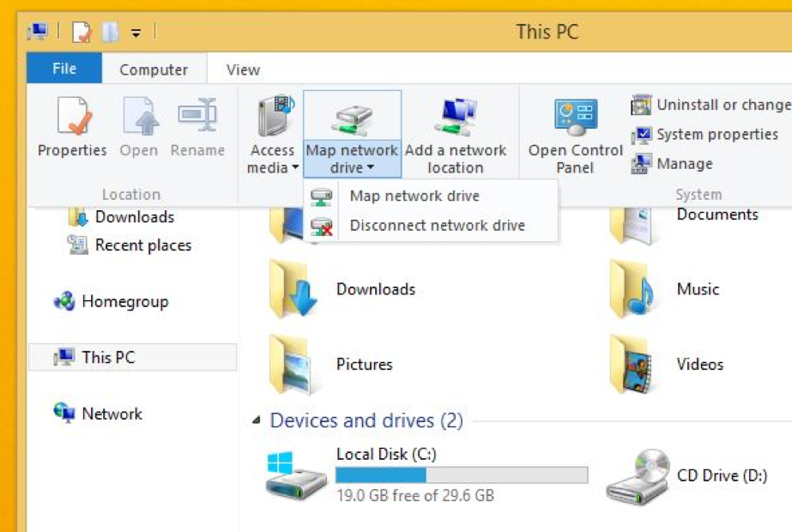This screenshot has height=532, width=792.
Task: Select This PC in the navigation pane
Action: [132, 357]
